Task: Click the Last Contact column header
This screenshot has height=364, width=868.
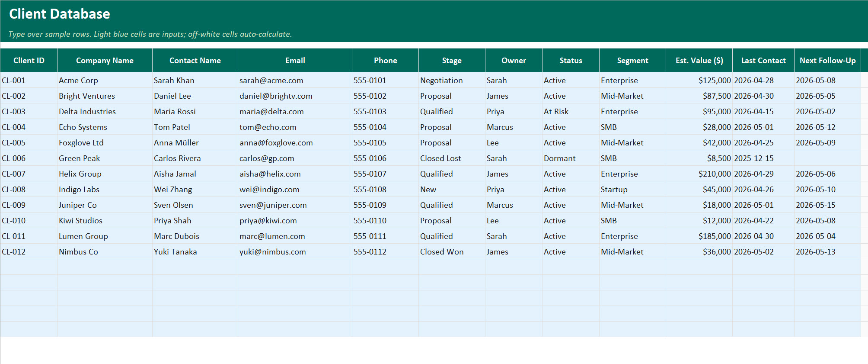Action: (763, 61)
